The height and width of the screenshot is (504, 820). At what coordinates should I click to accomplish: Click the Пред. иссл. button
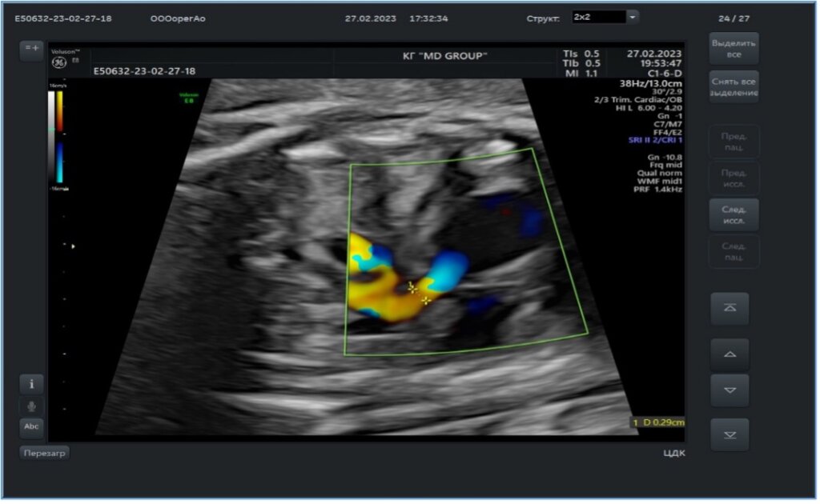point(734,178)
